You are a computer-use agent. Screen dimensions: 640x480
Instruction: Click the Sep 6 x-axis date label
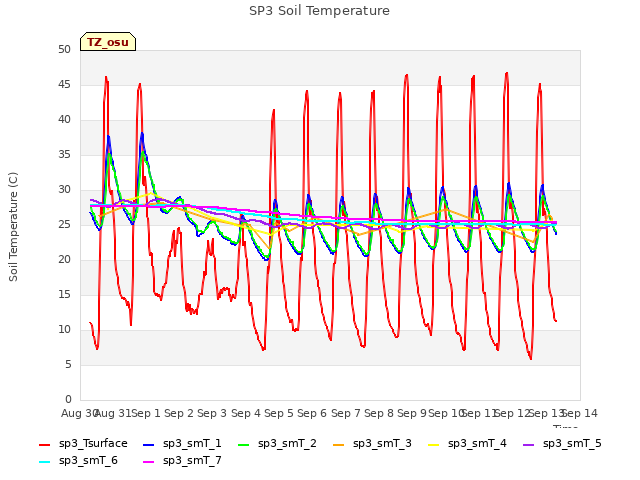[312, 413]
